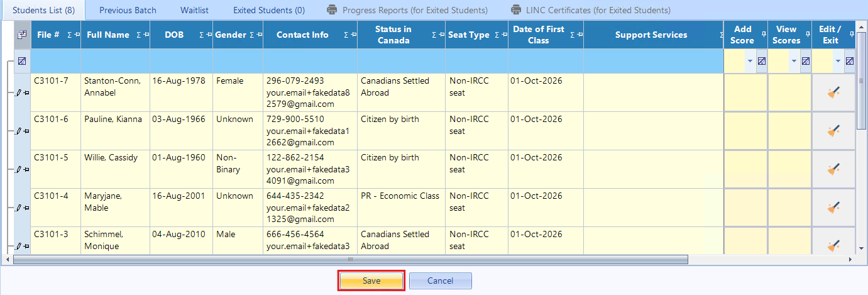The width and height of the screenshot is (868, 295).
Task: Click the pin icon in the Gender column header
Action: [x=258, y=35]
